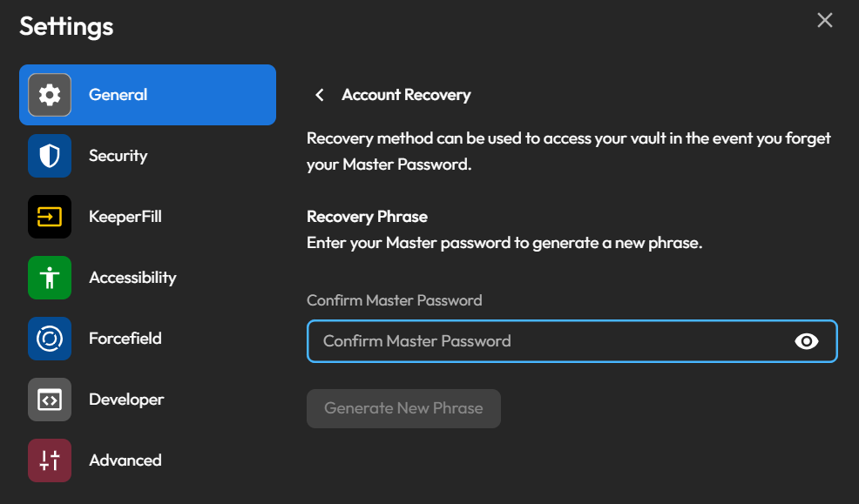This screenshot has height=504, width=859.
Task: Go back from Account Recovery
Action: click(320, 95)
